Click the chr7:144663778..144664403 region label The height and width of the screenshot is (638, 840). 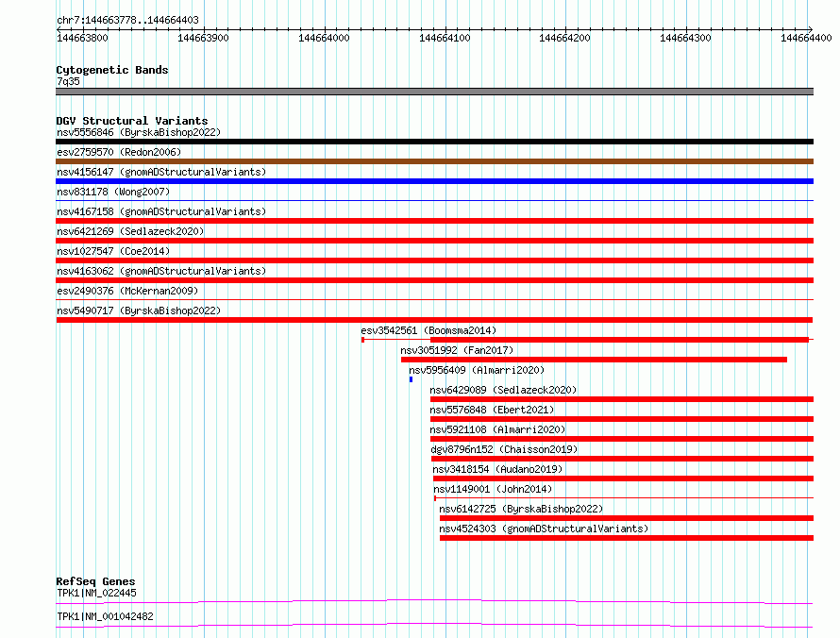127,20
